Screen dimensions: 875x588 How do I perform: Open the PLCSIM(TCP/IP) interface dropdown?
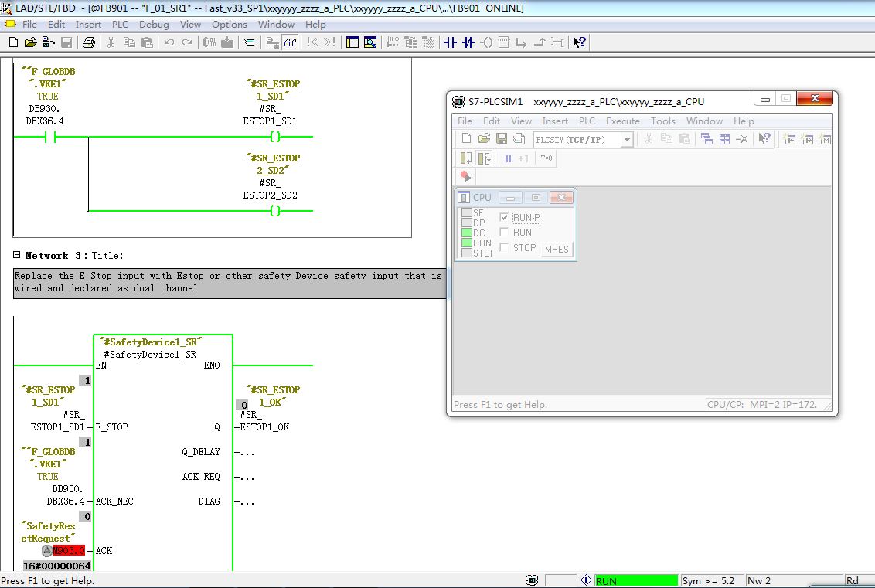pyautogui.click(x=627, y=140)
